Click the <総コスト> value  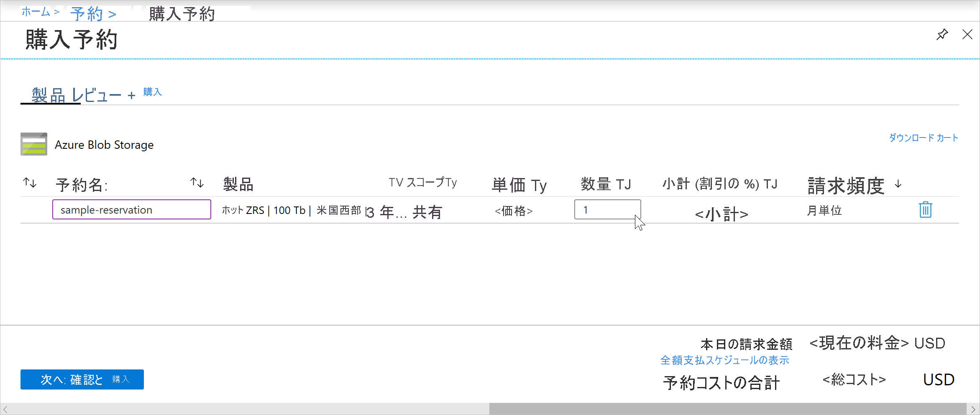coord(854,379)
